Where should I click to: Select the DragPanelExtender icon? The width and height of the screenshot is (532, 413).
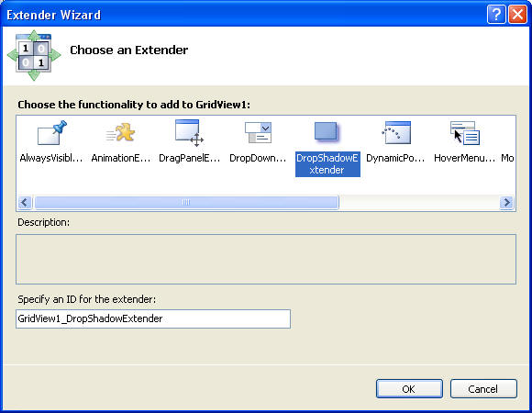pos(189,133)
